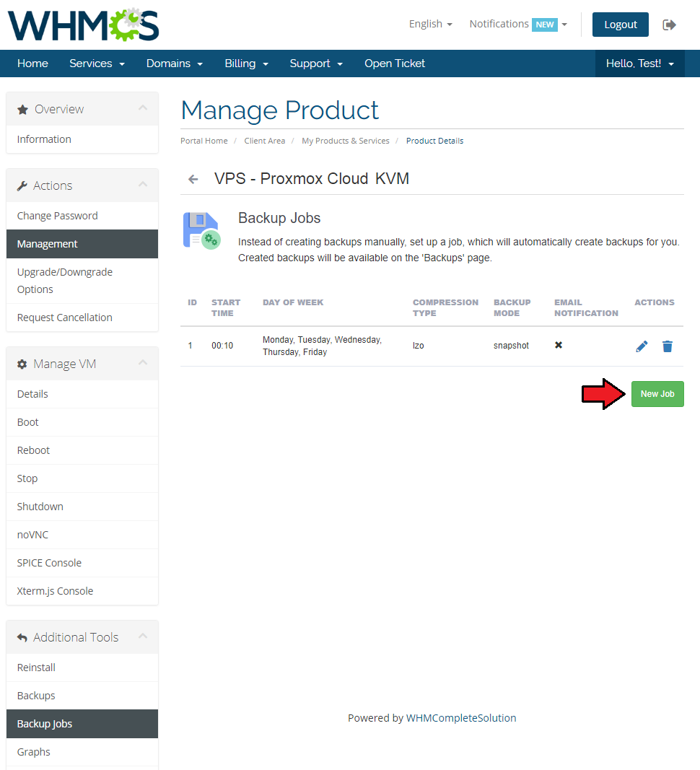The width and height of the screenshot is (700, 770).
Task: Click the lzo compression cell
Action: [x=418, y=346]
